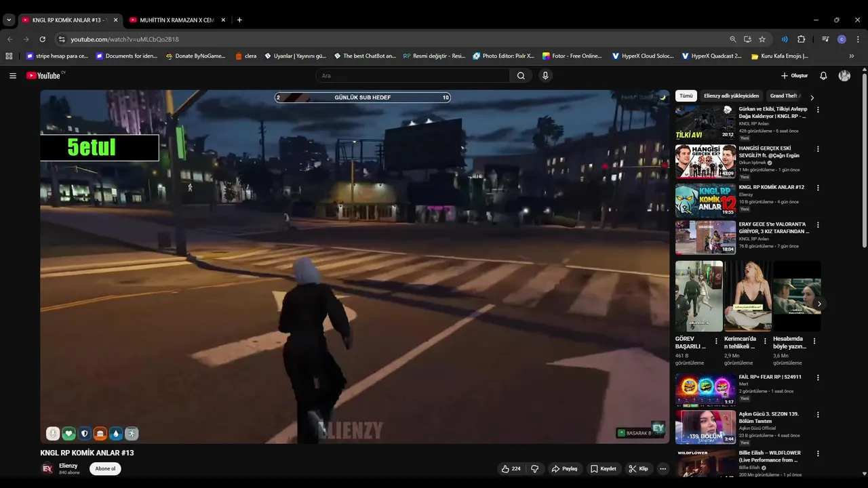Open the zoom magnifier in address bar
Screen dimensions: 868x488
733,39
